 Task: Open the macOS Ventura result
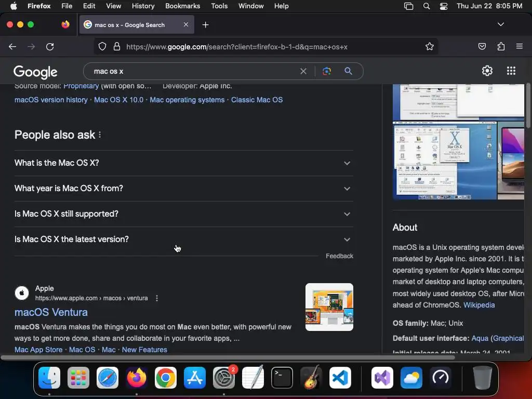51,312
